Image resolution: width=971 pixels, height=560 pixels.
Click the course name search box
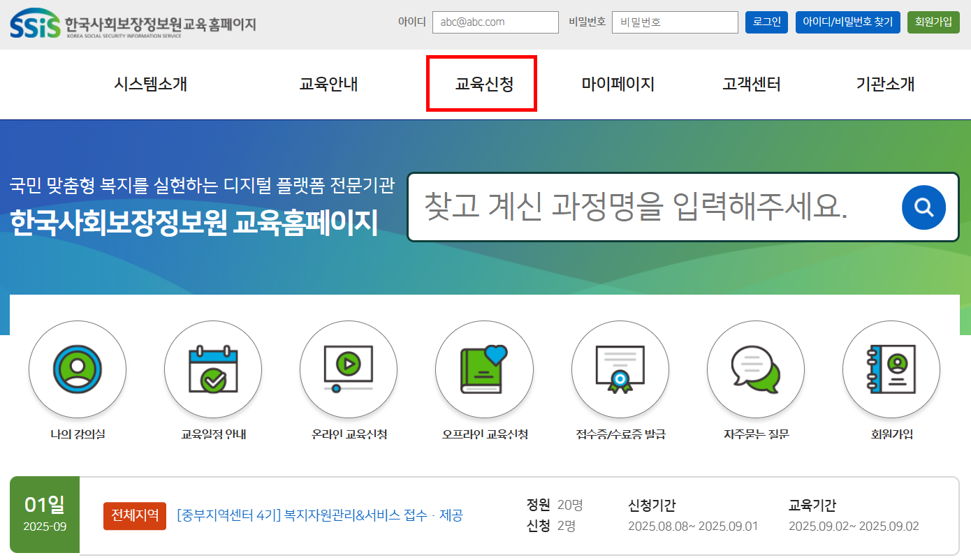[x=683, y=207]
